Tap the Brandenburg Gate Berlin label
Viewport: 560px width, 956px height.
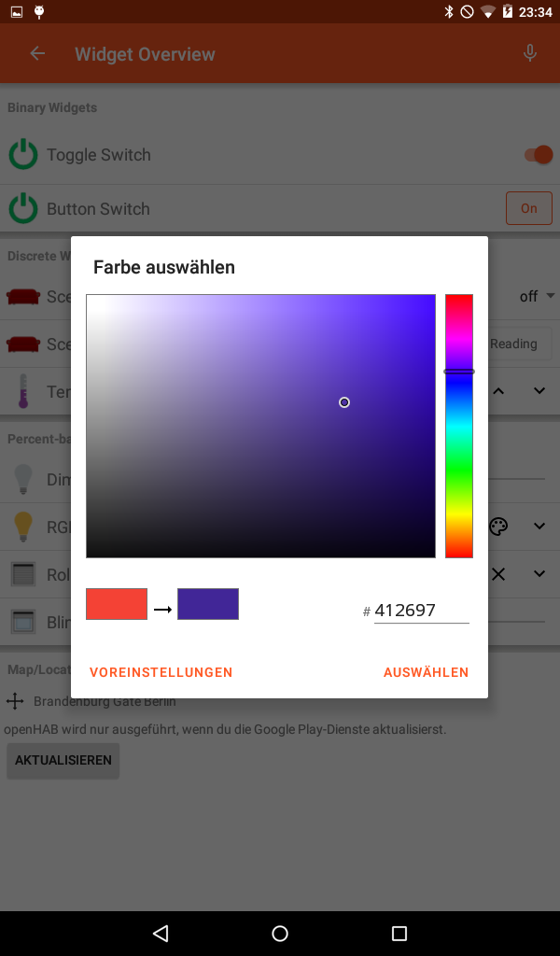pos(105,701)
